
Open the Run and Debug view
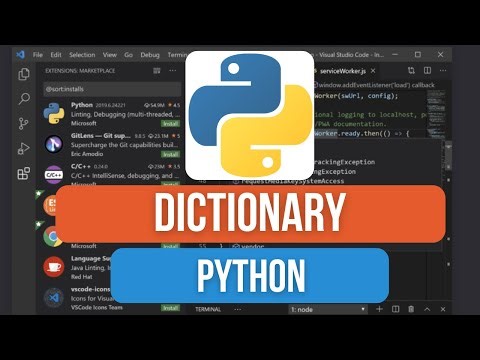(x=23, y=148)
